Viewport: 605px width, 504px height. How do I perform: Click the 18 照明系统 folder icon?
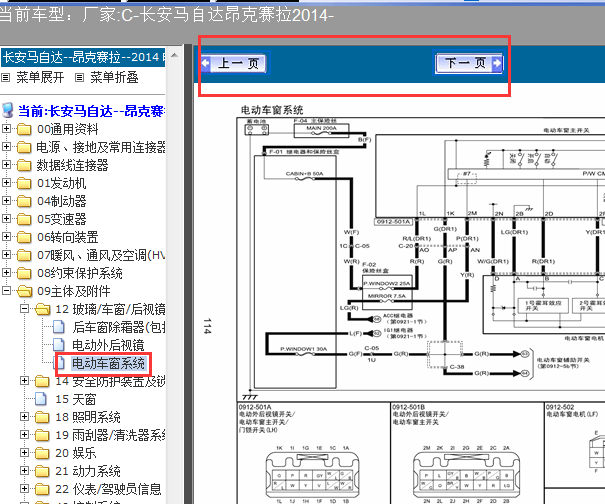[42, 417]
